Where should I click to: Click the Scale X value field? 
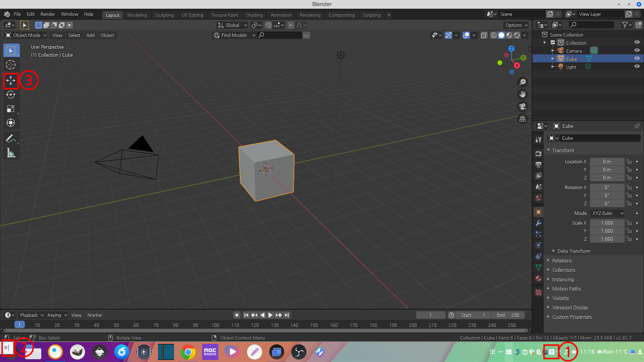click(x=607, y=223)
